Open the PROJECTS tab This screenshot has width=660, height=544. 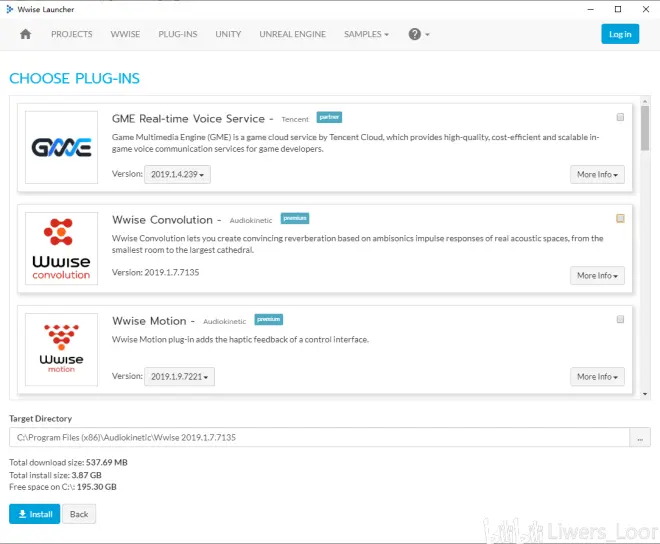(72, 34)
